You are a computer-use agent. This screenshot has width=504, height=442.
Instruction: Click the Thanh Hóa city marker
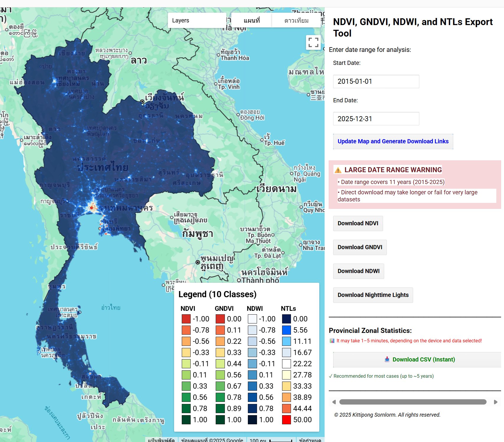coord(218,55)
